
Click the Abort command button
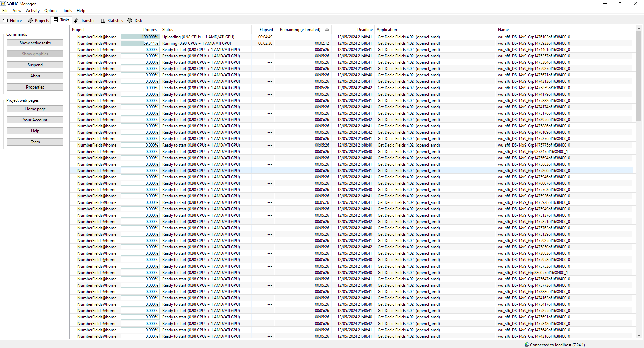coord(35,76)
